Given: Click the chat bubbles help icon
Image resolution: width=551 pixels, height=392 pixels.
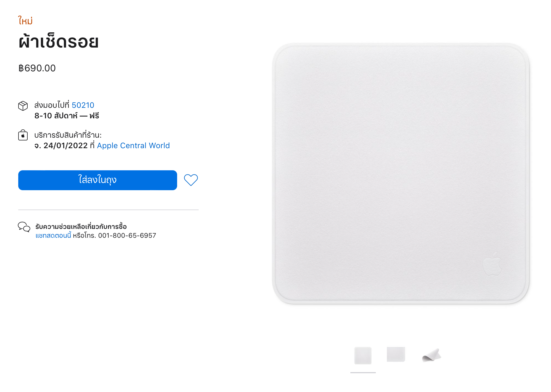Looking at the screenshot, I should click(x=24, y=227).
